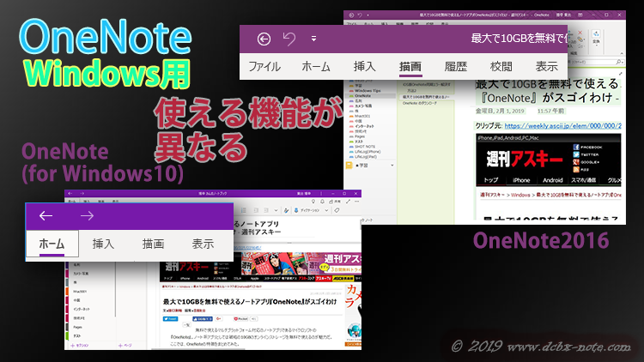Open the ファイル tab in OneNote 2016
The width and height of the screenshot is (644, 362).
264,67
